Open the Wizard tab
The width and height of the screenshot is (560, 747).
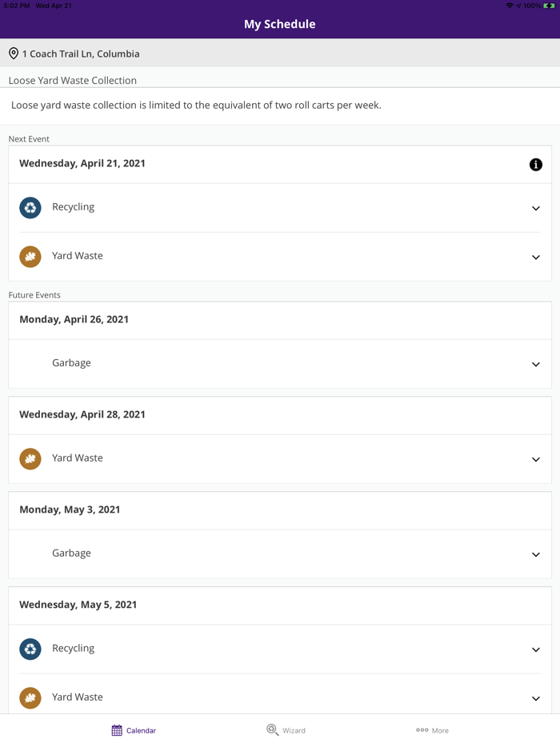(x=286, y=730)
